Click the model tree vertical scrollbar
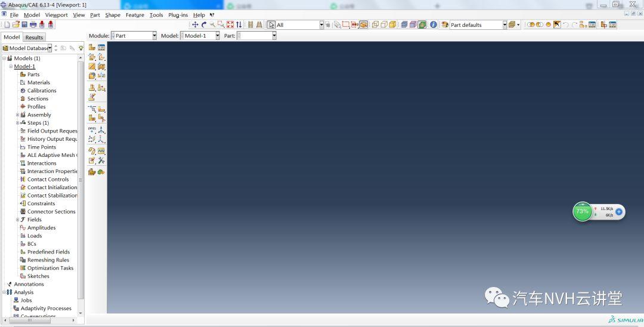 pyautogui.click(x=80, y=181)
